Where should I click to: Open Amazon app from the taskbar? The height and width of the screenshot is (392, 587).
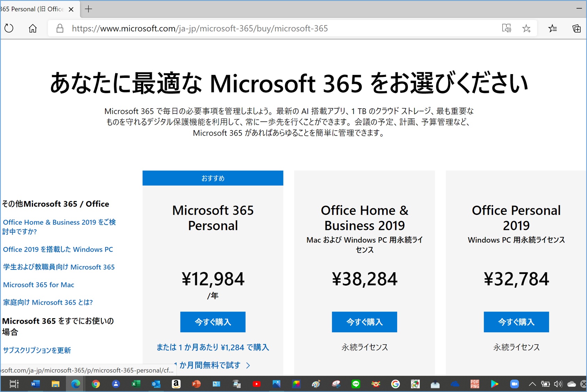pyautogui.click(x=176, y=384)
